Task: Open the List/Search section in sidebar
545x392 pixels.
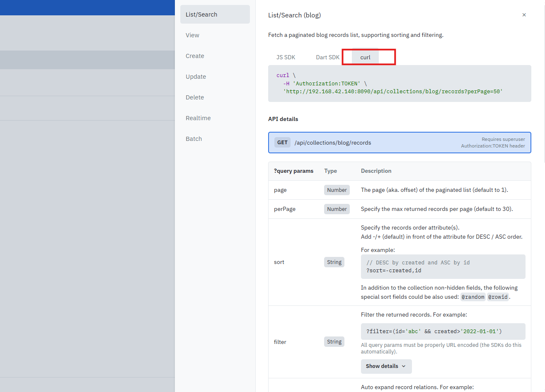Action: 215,15
